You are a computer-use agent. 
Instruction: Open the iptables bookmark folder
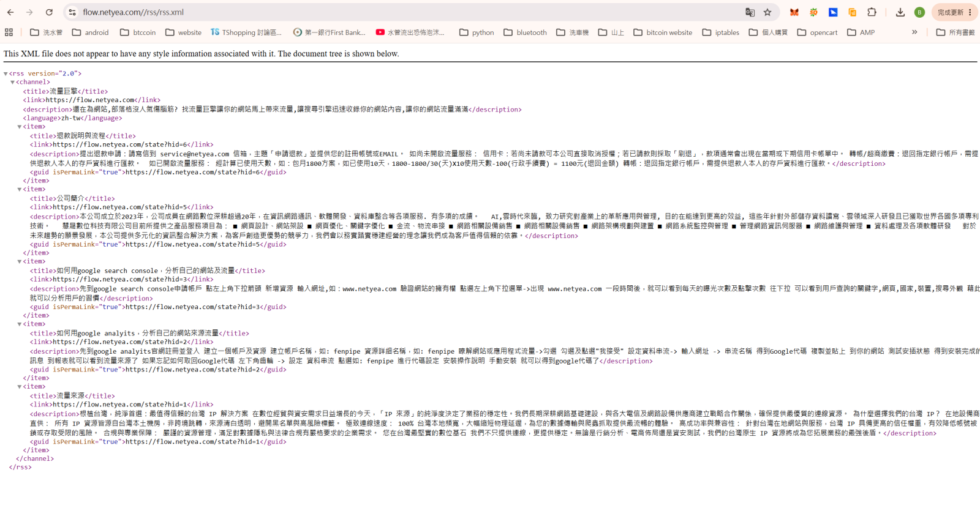721,32
